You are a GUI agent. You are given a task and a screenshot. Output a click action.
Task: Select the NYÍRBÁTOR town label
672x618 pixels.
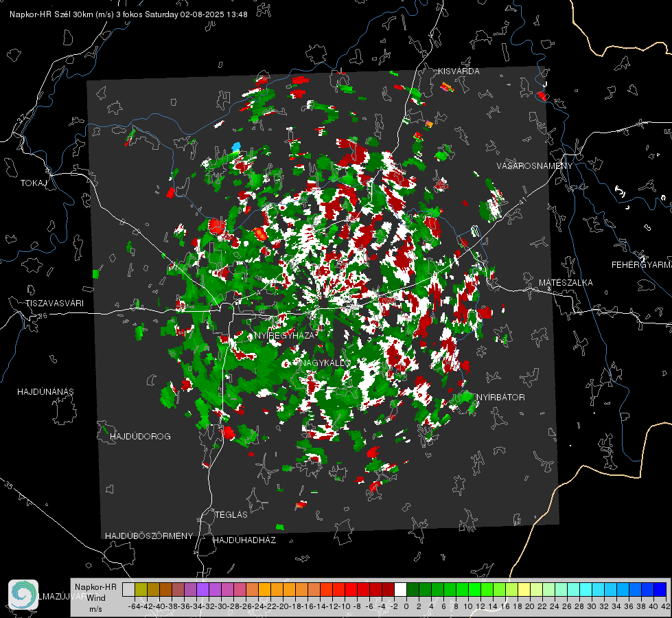pos(500,398)
